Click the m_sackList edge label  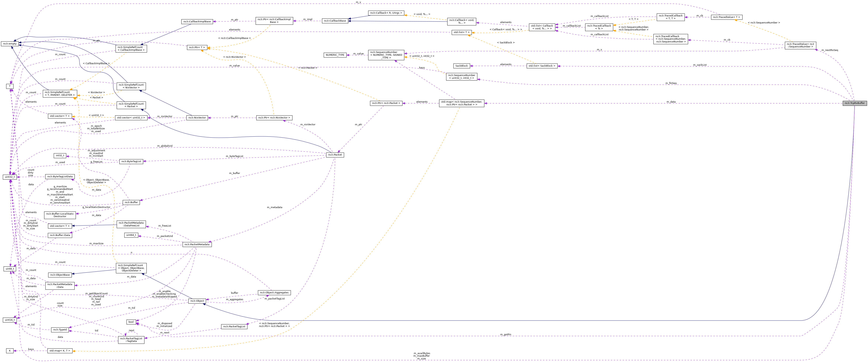pyautogui.click(x=700, y=65)
